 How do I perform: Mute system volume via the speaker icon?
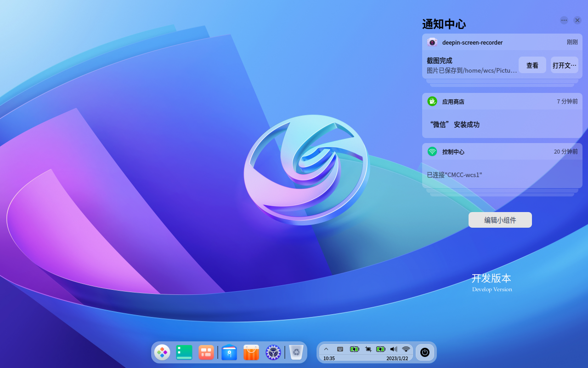[x=393, y=349]
